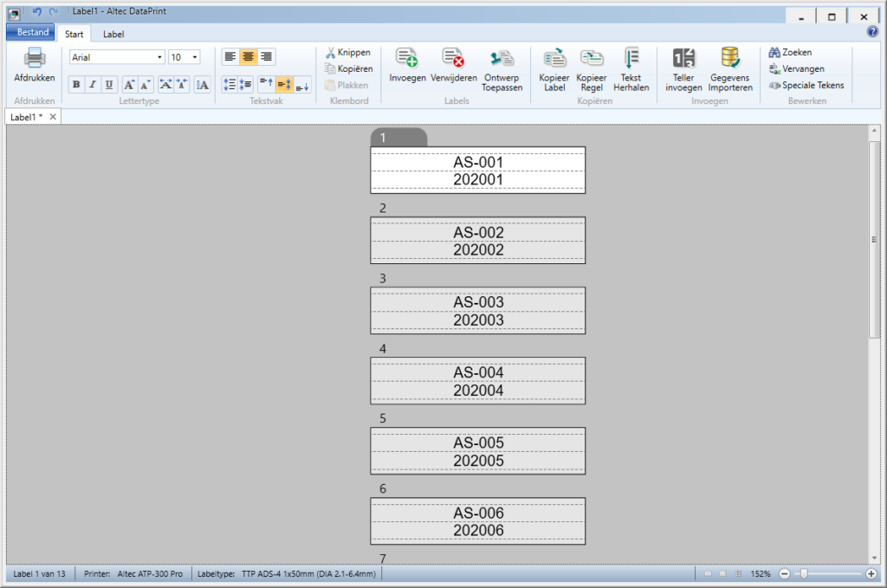The height and width of the screenshot is (588, 887).
Task: Enable italic formatting
Action: (93, 84)
